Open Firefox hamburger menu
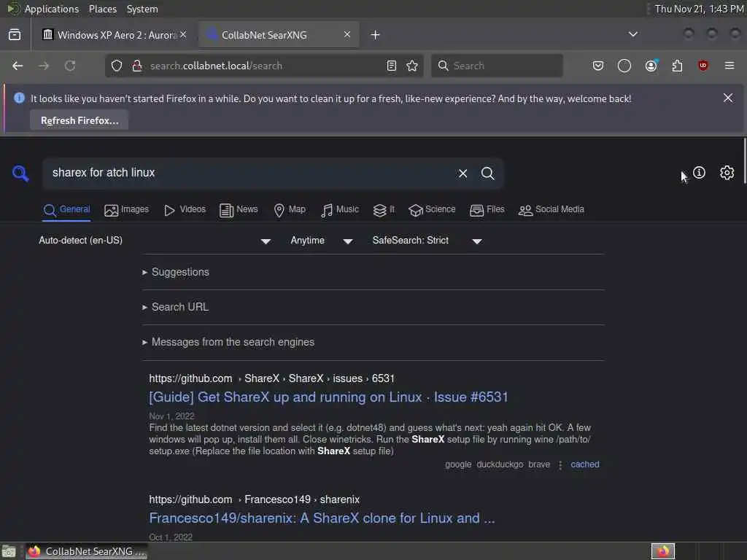747x560 pixels. pos(729,66)
